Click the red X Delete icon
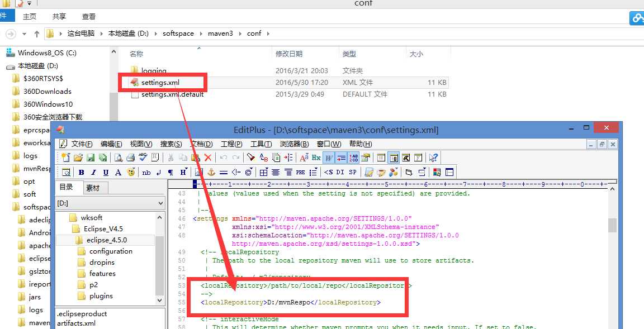The image size is (644, 329). [x=208, y=158]
